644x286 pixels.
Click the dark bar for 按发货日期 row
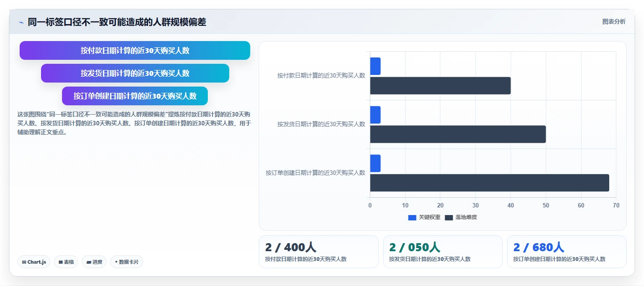click(458, 134)
